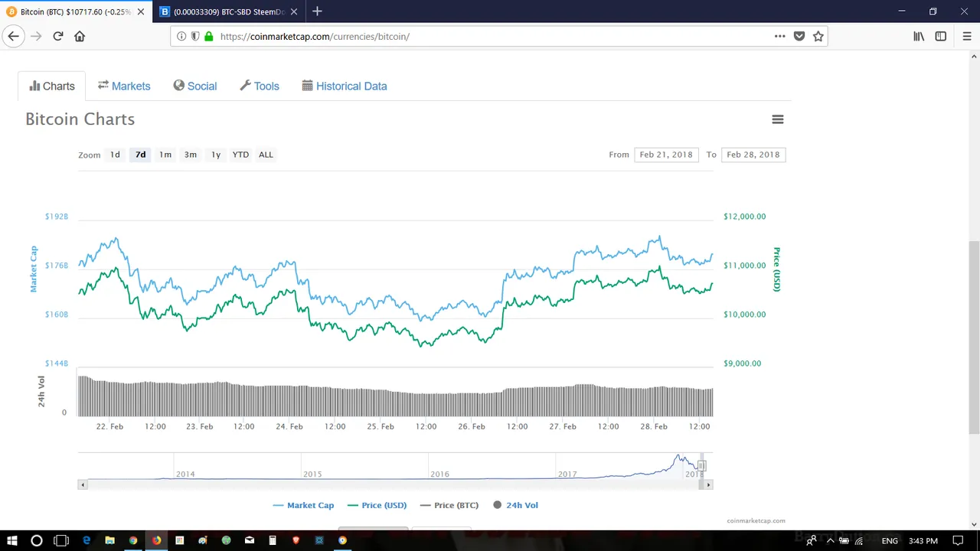This screenshot has height=551, width=980.
Task: Toggle 24h Vol series in legend
Action: 515,505
